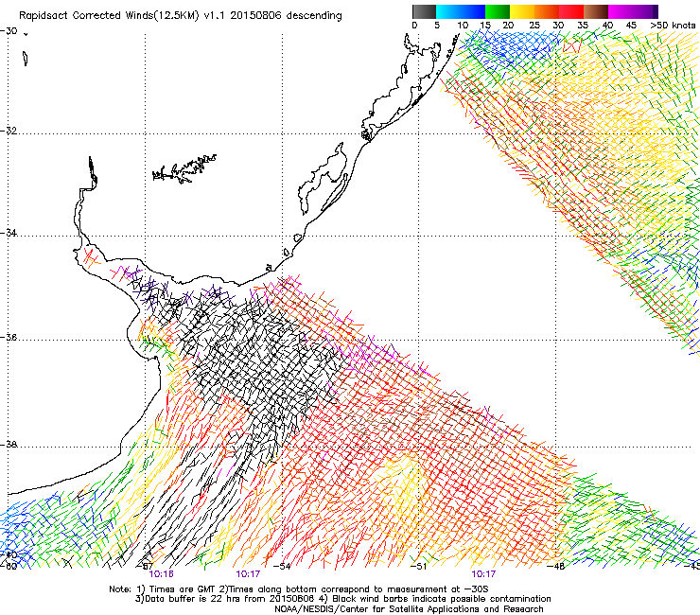The image size is (700, 615).
Task: Click the brown 35-40 knots legend segment
Action: pos(596,11)
